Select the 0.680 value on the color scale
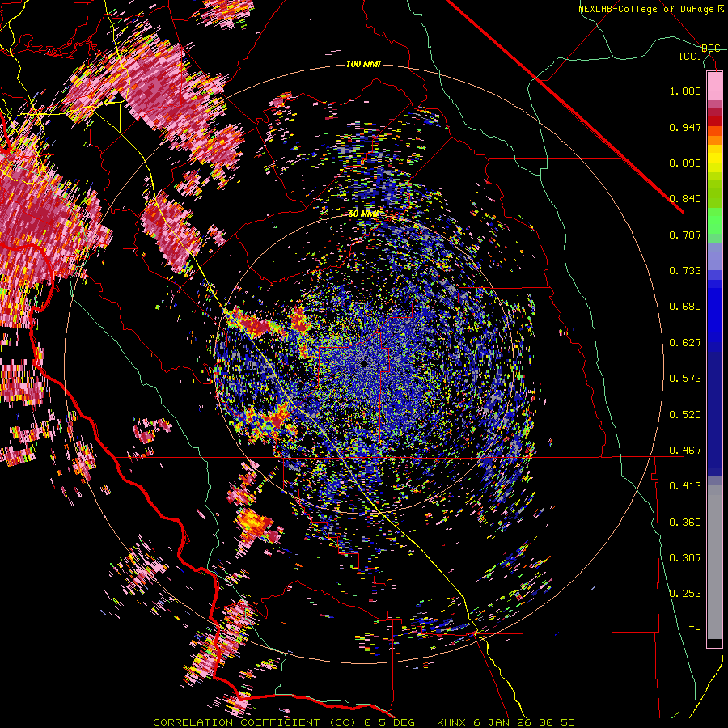Image resolution: width=728 pixels, height=728 pixels. click(x=685, y=307)
